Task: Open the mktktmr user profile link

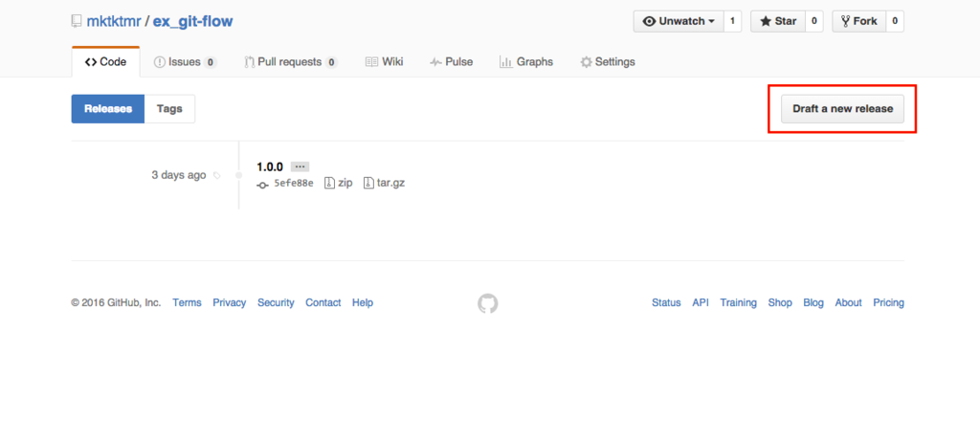Action: pos(114,21)
